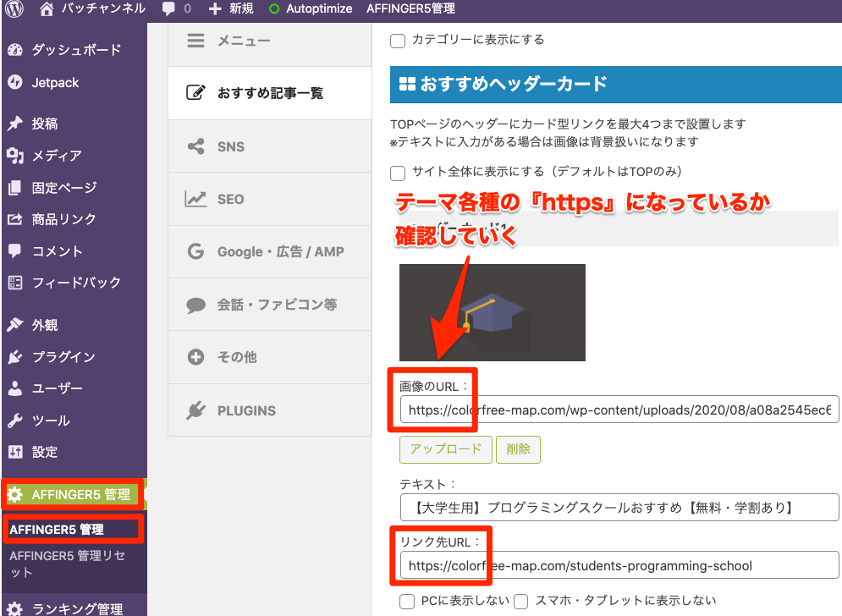The image size is (842, 616).
Task: Click the 新規 link in admin bar
Action: click(x=241, y=8)
